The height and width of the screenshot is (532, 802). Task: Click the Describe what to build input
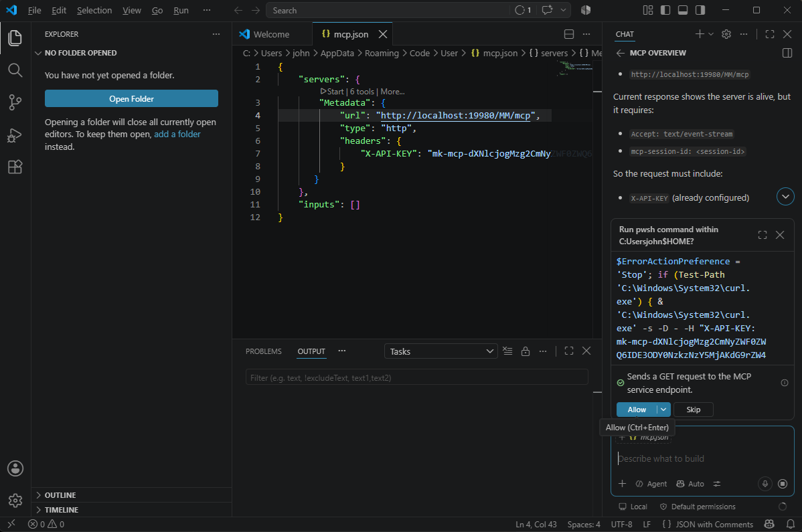pyautogui.click(x=702, y=458)
